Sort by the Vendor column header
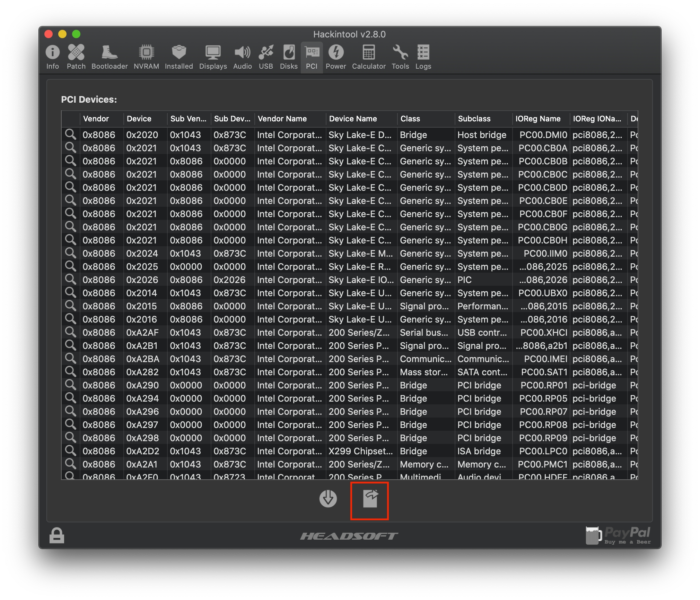Viewport: 700px width, 600px height. pyautogui.click(x=102, y=119)
